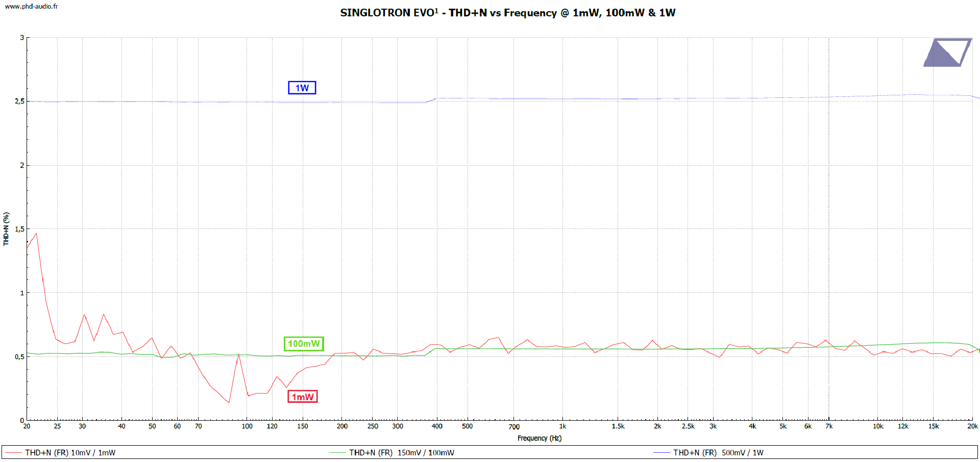The image size is (980, 462).
Task: Click the chart title SINGLOTRON EVO¹ THD+N vs Frequency
Action: (x=508, y=13)
